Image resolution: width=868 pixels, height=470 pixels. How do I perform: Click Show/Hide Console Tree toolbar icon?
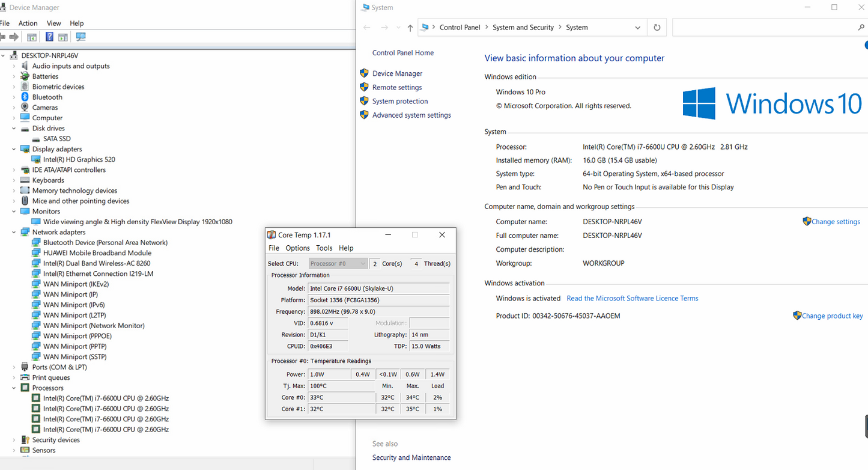[x=32, y=37]
